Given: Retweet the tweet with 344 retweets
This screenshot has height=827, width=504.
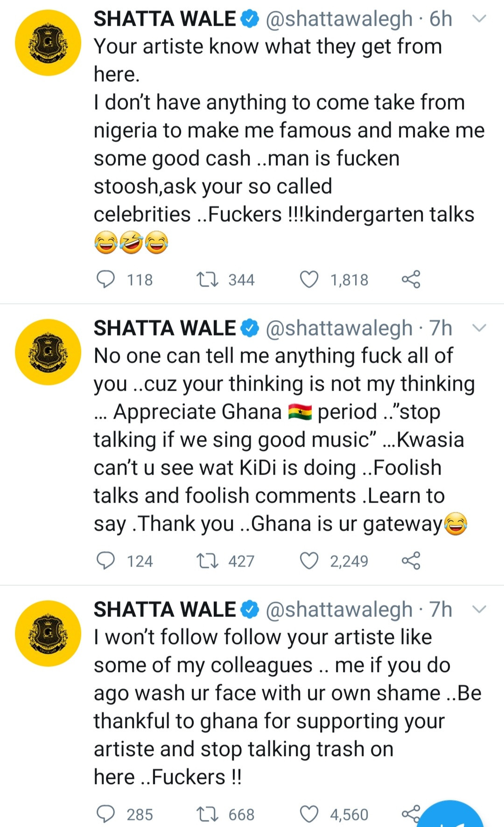Looking at the screenshot, I should (207, 279).
